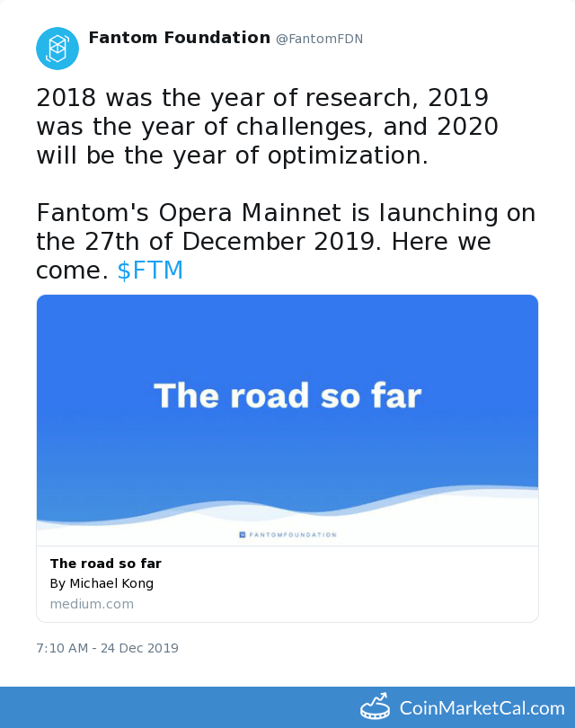Open the Fantom Foundation display name

[179, 38]
